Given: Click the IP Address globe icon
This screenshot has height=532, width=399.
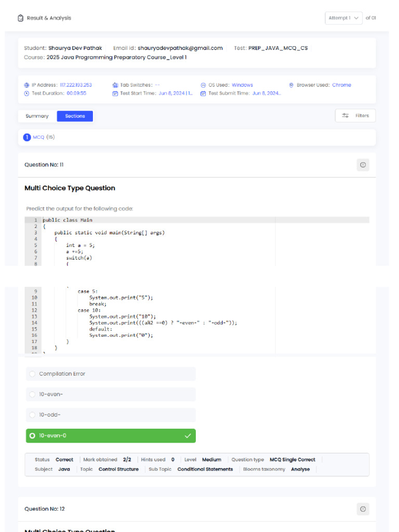Looking at the screenshot, I should [26, 85].
